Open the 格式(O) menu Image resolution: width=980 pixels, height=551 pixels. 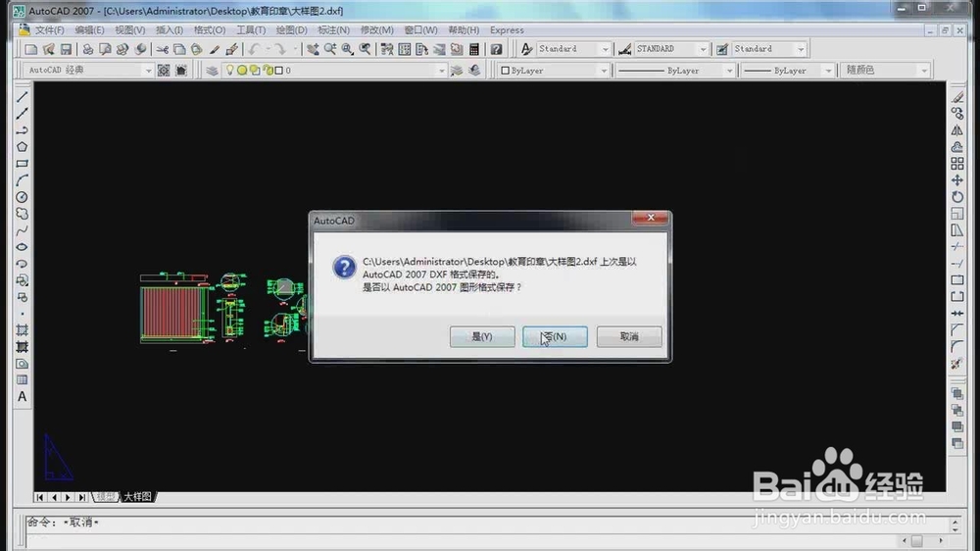[210, 30]
